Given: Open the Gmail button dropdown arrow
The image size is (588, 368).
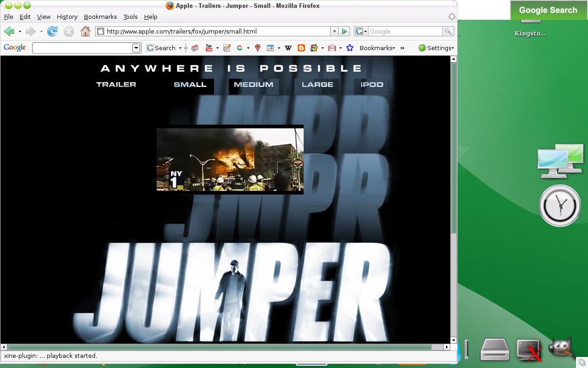Looking at the screenshot, I should pyautogui.click(x=340, y=48).
